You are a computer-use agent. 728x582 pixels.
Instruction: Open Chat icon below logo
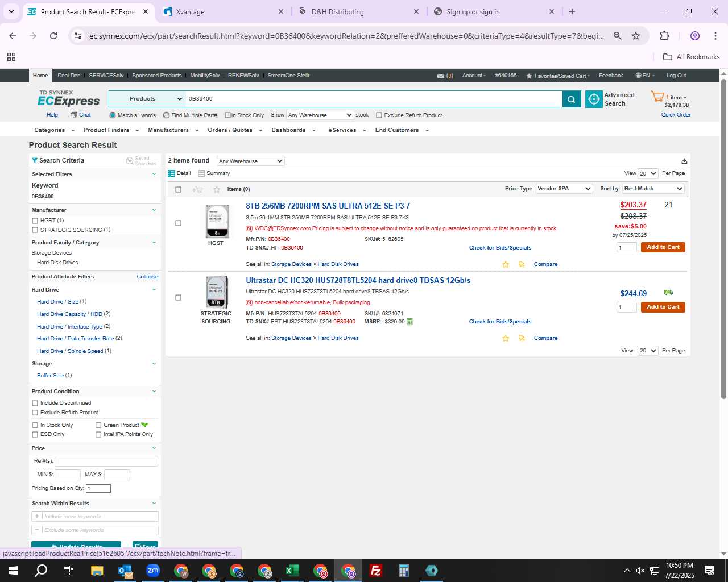73,115
